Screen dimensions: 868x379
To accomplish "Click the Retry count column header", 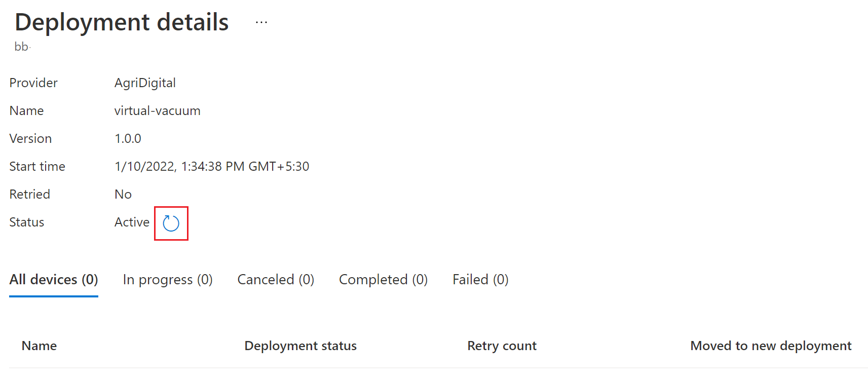I will click(502, 346).
